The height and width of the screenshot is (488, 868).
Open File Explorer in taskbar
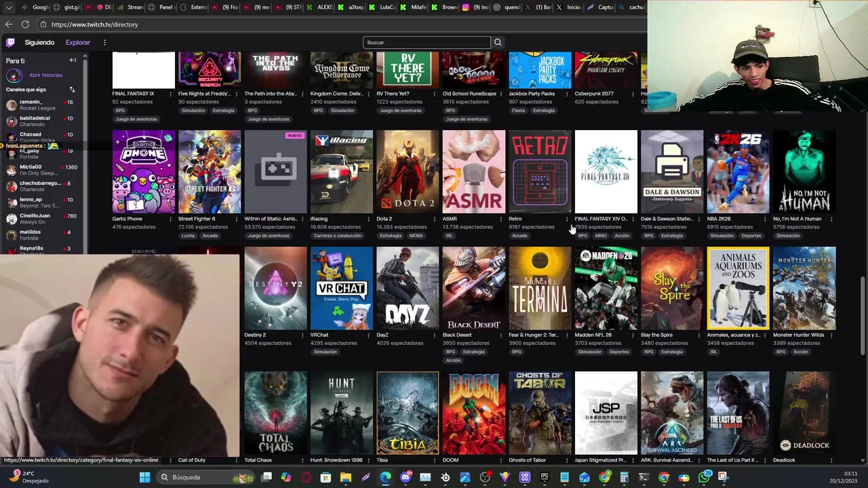click(x=346, y=477)
